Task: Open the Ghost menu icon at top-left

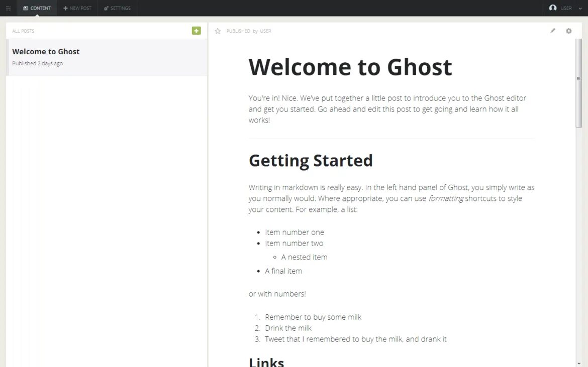Action: [8, 8]
